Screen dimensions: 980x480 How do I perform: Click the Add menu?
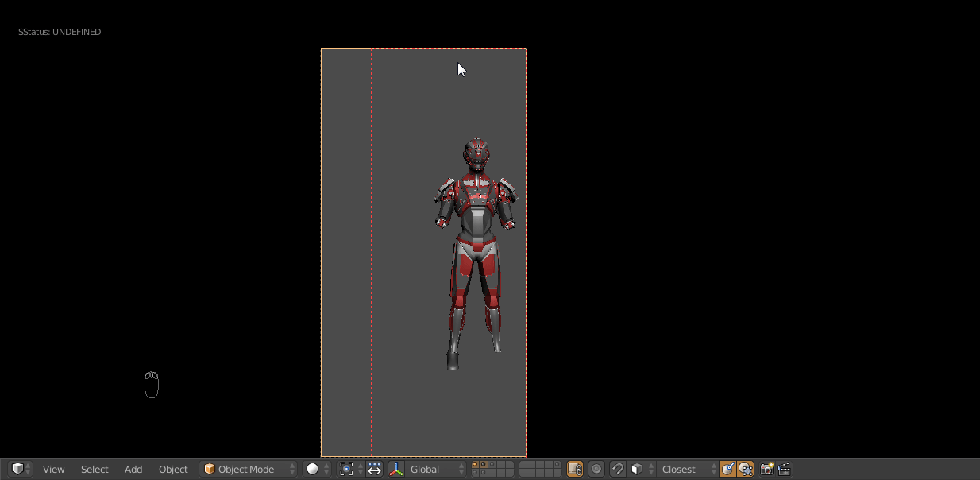click(x=133, y=469)
